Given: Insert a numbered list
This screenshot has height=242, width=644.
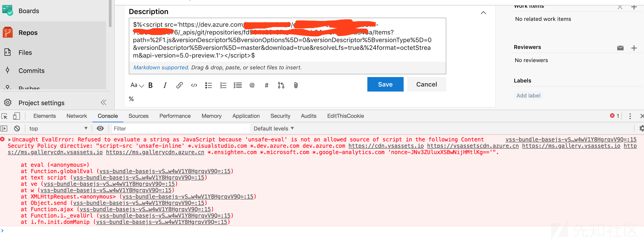Looking at the screenshot, I should (x=223, y=85).
